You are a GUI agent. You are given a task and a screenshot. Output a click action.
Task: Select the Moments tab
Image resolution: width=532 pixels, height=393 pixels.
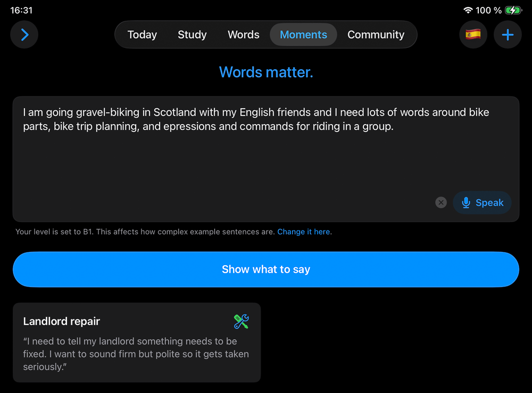[303, 35]
